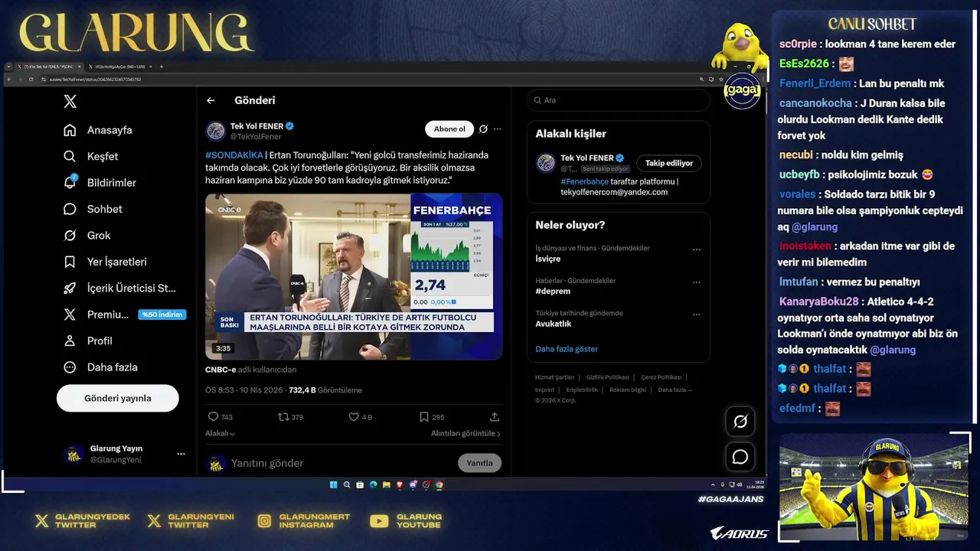
Task: Open Hizmet Şartları footer link
Action: 554,377
